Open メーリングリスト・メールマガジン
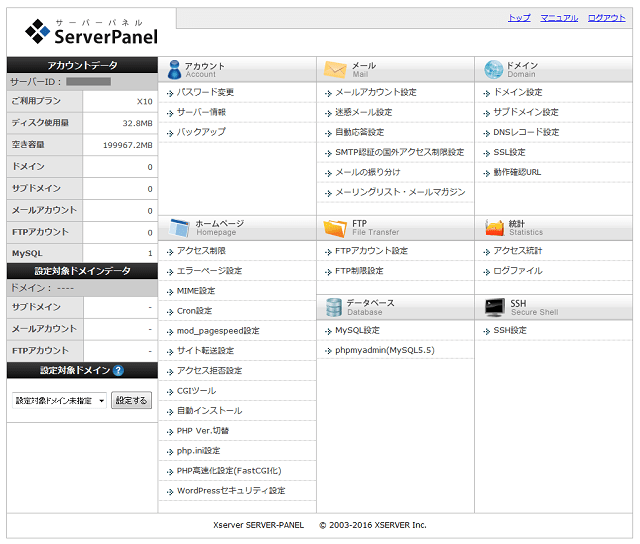The width and height of the screenshot is (640, 544). 400,192
